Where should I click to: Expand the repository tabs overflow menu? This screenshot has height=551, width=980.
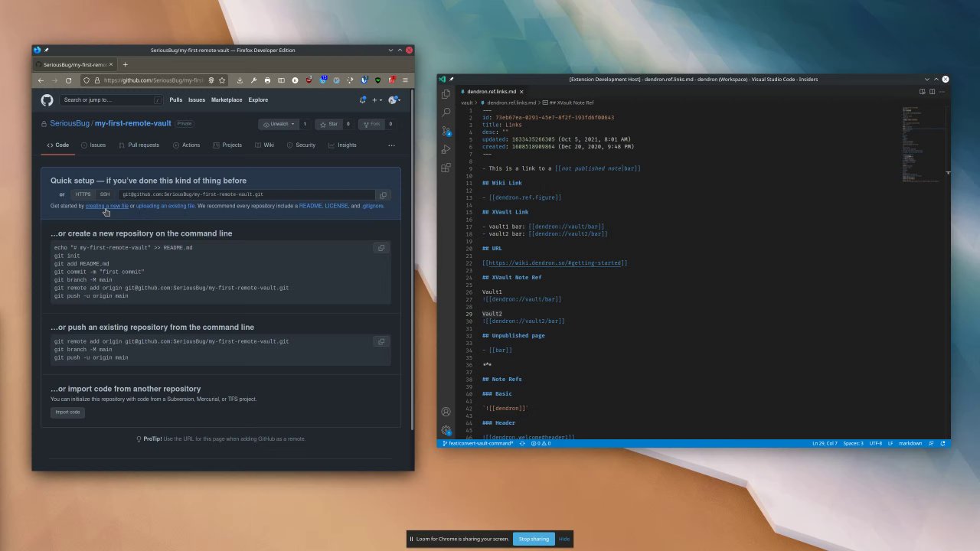click(x=391, y=145)
